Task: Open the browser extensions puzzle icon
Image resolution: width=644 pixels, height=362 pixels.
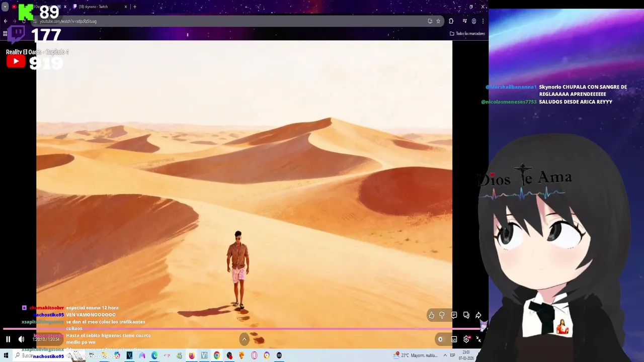Action: [451, 21]
